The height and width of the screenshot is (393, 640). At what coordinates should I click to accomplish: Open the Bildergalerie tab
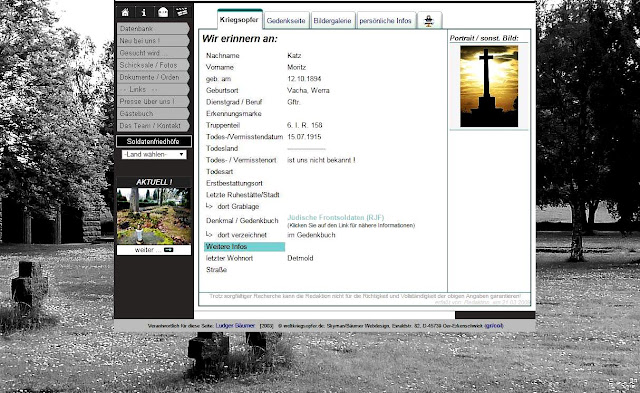coord(332,21)
